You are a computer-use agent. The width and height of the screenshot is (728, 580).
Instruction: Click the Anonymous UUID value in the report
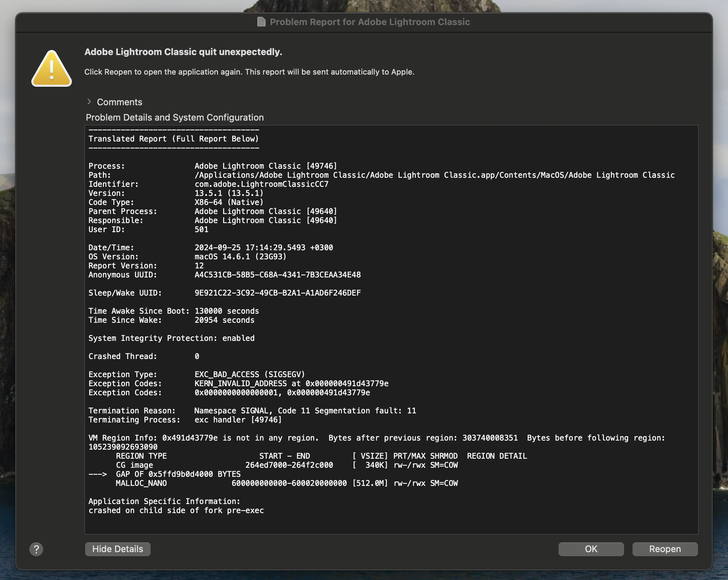(x=278, y=275)
